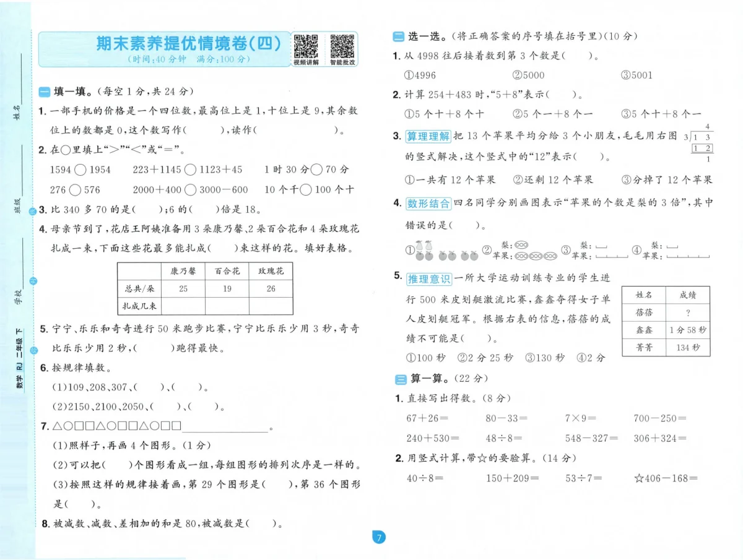Select option ②2分25秒

point(485,358)
